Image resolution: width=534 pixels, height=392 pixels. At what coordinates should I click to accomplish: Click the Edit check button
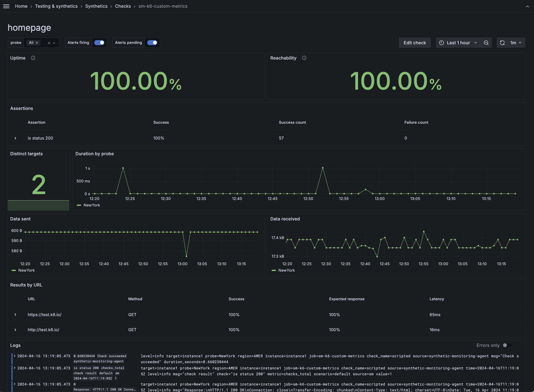[x=415, y=42]
